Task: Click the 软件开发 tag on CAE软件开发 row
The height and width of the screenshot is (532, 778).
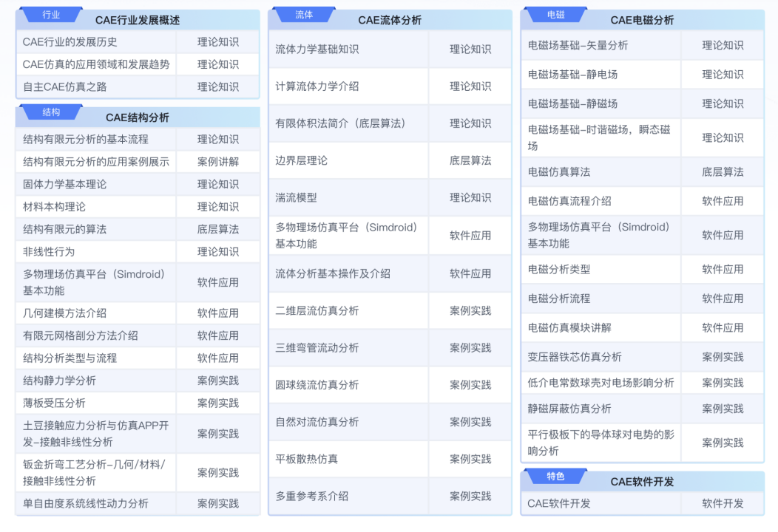Action: pyautogui.click(x=723, y=504)
